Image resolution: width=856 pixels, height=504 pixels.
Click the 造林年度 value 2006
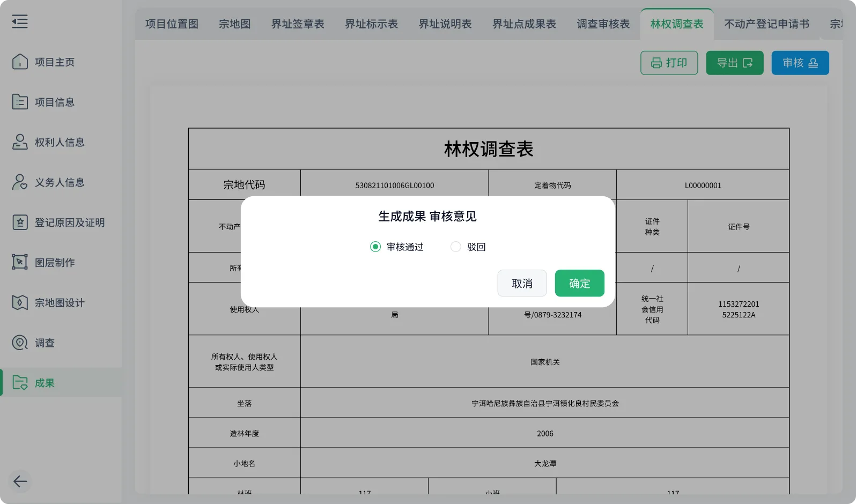545,433
